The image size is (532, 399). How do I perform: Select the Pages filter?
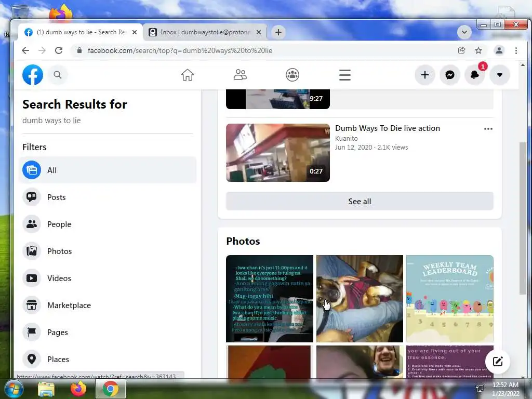pos(108,332)
